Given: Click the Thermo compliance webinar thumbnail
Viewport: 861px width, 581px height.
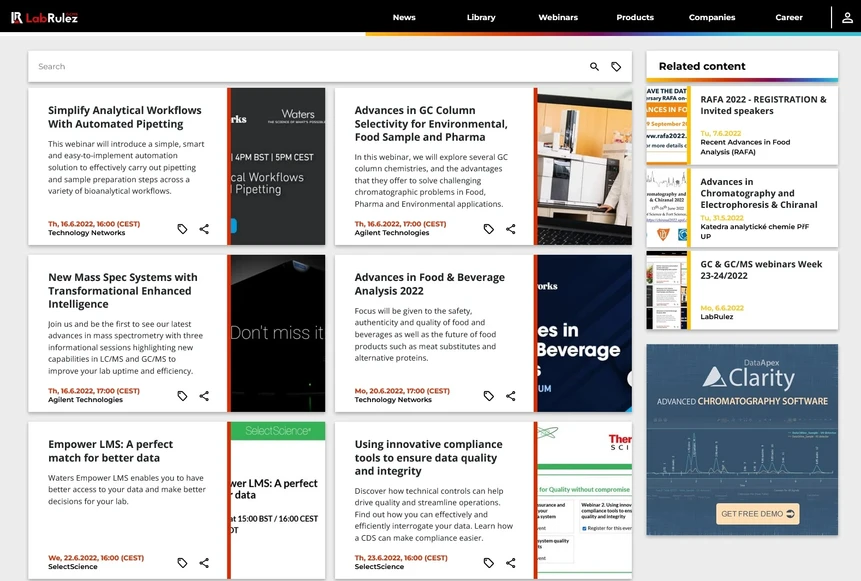Looking at the screenshot, I should 585,500.
